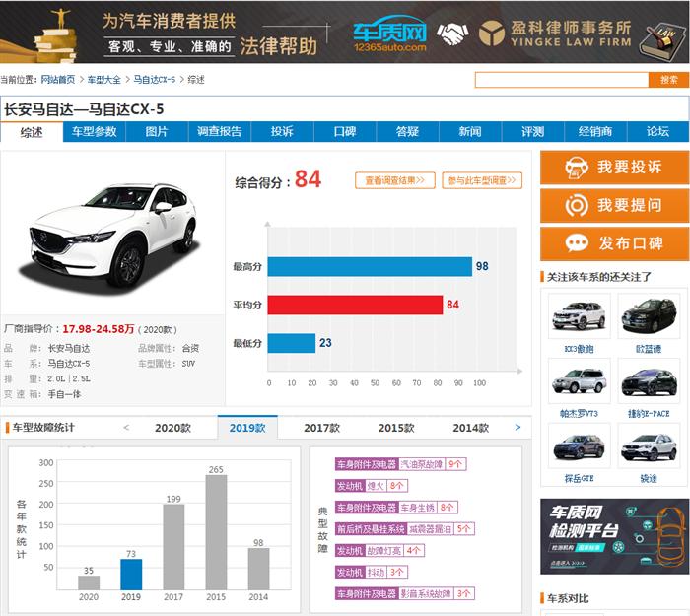The width and height of the screenshot is (690, 616).
Task: Click the target icon on 我要提问
Action: coord(577,205)
